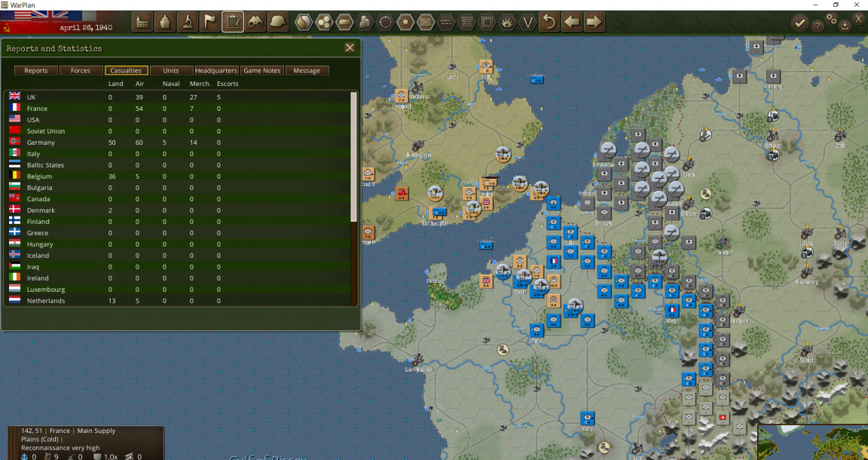Screen dimensions: 868x460
Task: Open the production factory screen
Action: coord(142,22)
